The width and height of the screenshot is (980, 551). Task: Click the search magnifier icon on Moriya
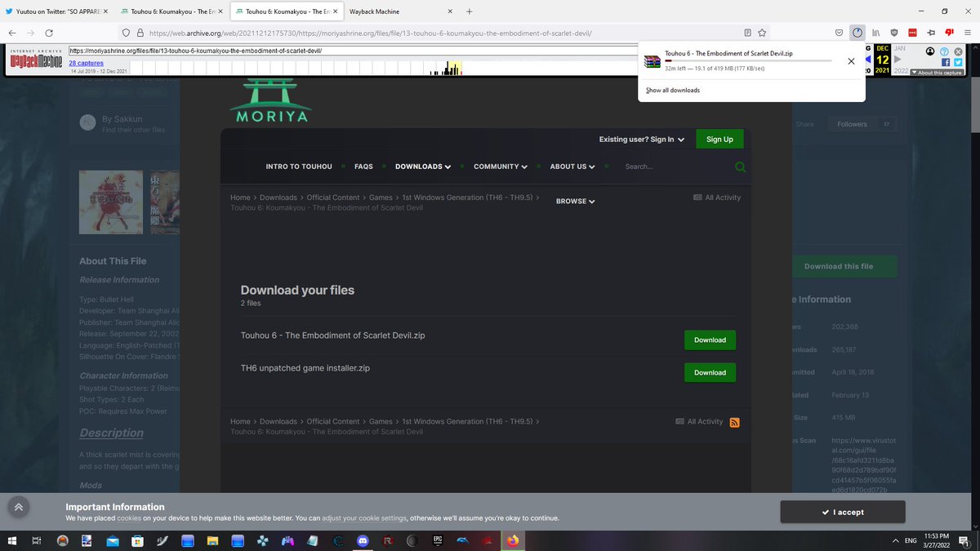(x=741, y=167)
